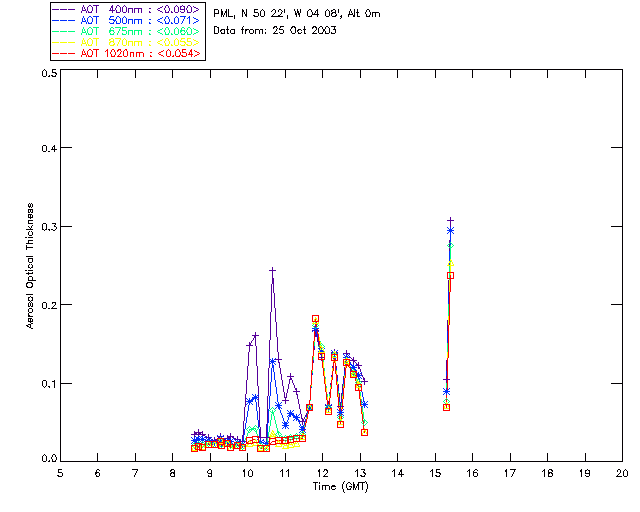Click the purple 400nm peak marker near 10.7 GMT
640x512 pixels.
(273, 270)
